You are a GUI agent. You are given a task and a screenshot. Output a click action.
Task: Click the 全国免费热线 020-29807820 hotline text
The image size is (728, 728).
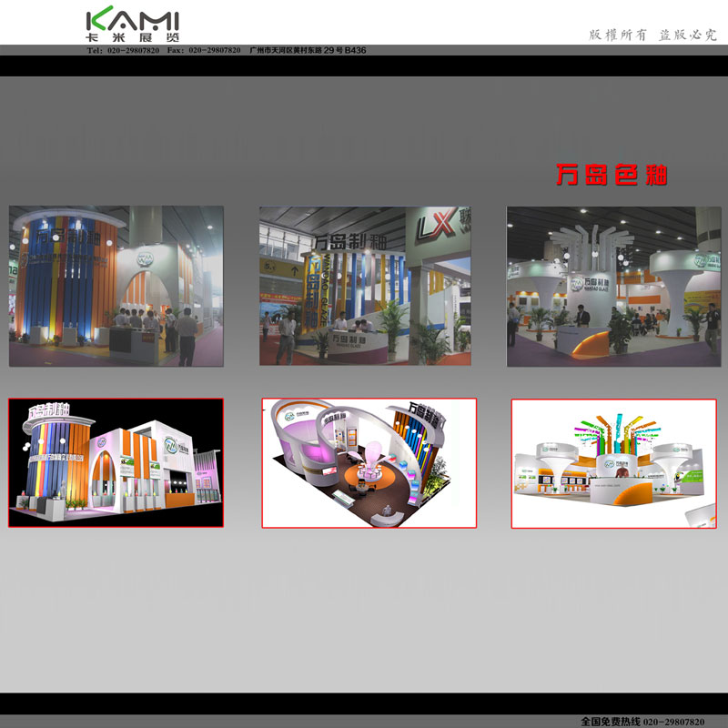tap(642, 721)
